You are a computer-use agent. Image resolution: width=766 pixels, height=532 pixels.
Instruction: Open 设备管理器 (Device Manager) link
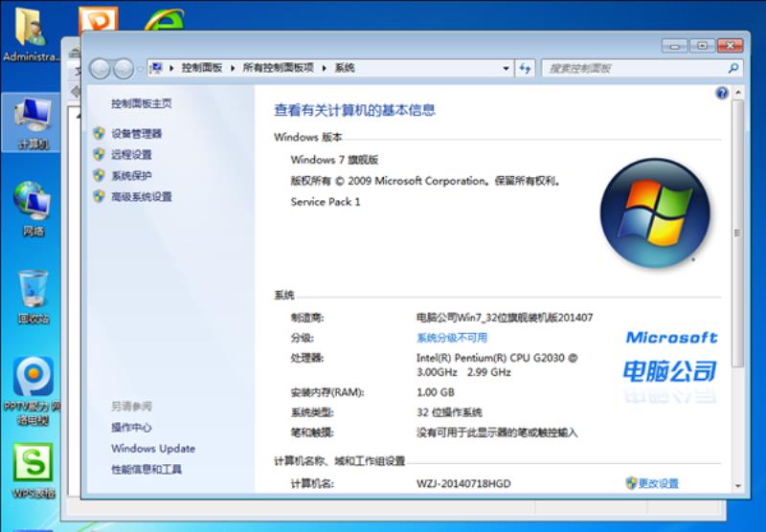click(x=136, y=134)
